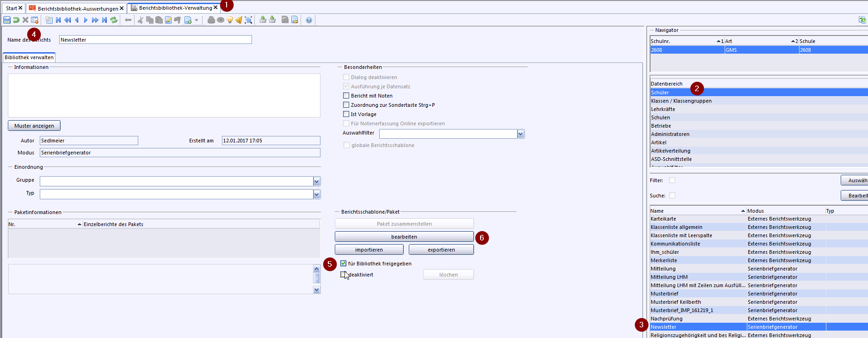This screenshot has width=868, height=338.
Task: Toggle Zuordnung zur Sondertaste Strg+P checkbox
Action: 346,105
